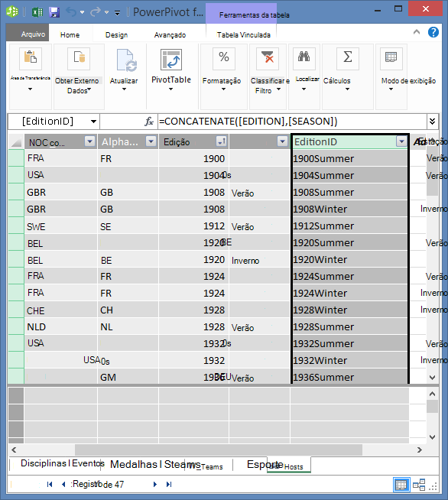
Task: Click the Localizar binoculars icon
Action: point(304,58)
